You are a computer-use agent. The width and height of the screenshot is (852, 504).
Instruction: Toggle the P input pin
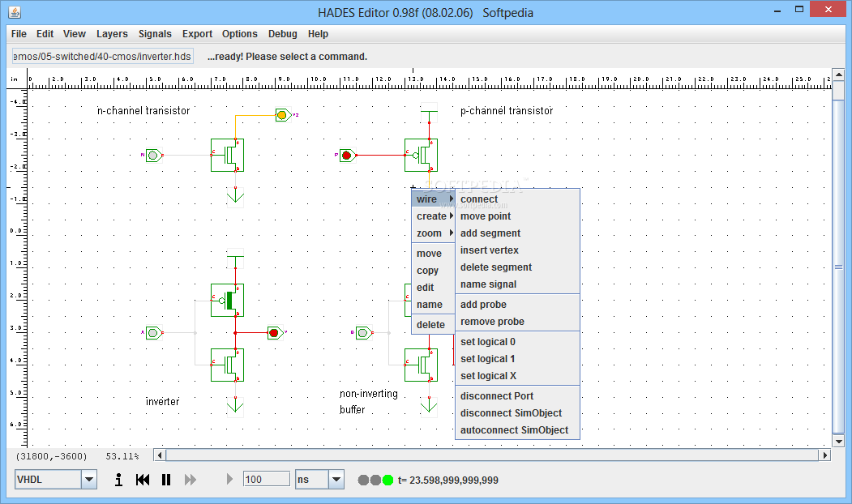point(347,156)
